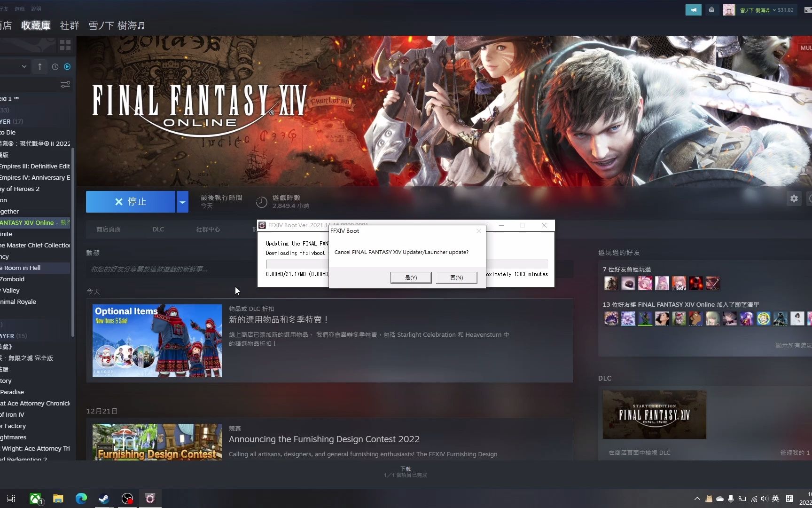Image resolution: width=812 pixels, height=508 pixels.
Task: Decline cancel with 否(N) button
Action: [457, 278]
